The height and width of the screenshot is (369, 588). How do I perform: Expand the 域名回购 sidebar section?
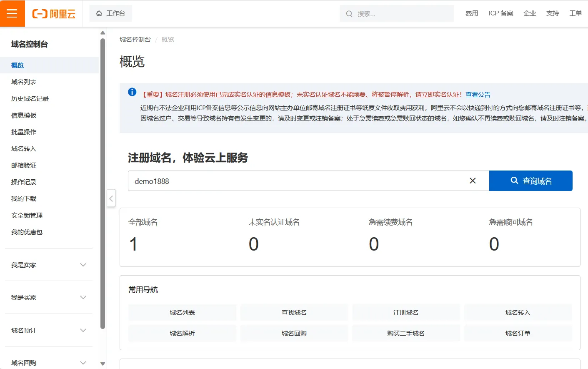coord(83,363)
